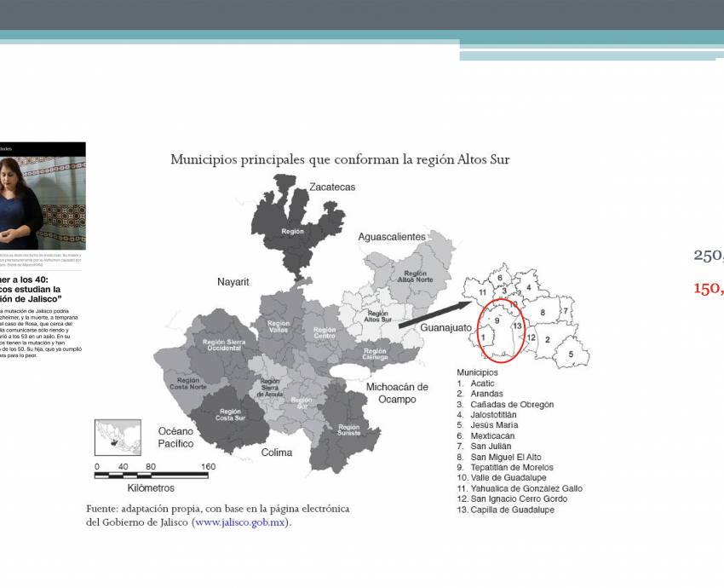Viewport: 724px width, 588px height.
Task: Click the 'Región Sureste' label
Action: pos(348,429)
